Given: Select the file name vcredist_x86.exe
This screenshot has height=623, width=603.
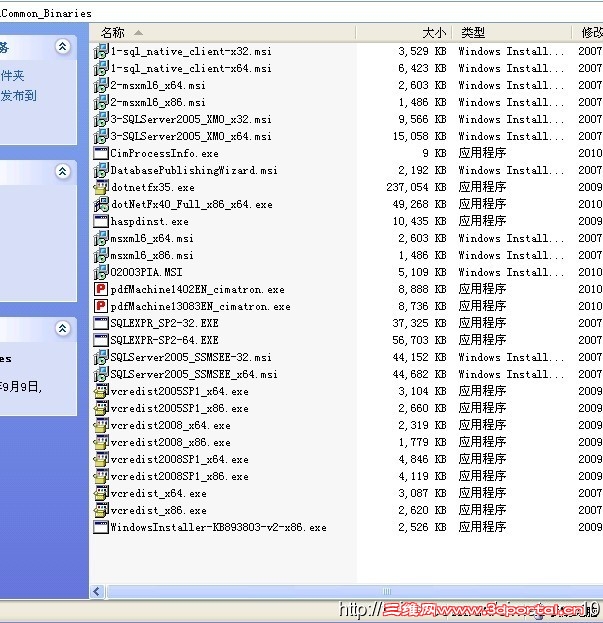Looking at the screenshot, I should 158,510.
